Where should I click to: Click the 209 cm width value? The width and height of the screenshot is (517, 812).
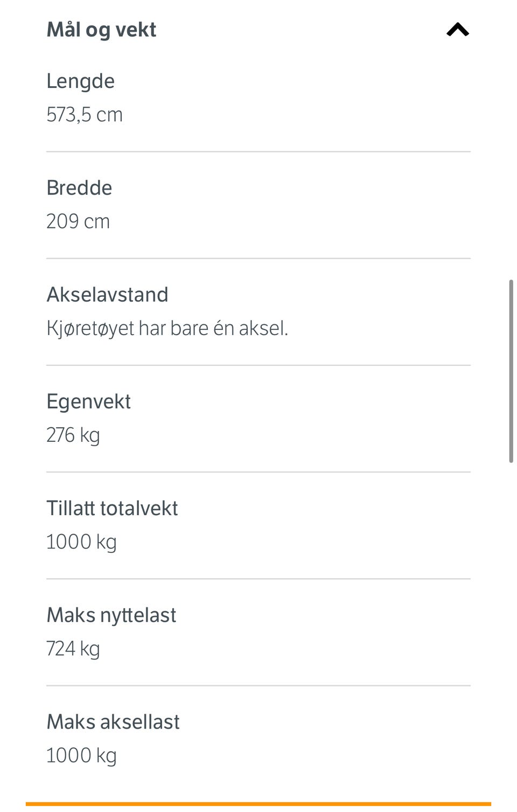coord(78,221)
